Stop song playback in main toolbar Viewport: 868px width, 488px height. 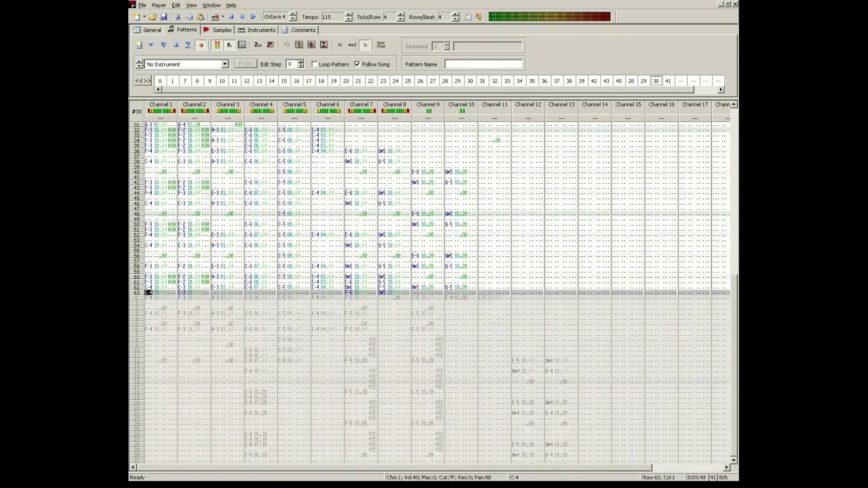231,17
